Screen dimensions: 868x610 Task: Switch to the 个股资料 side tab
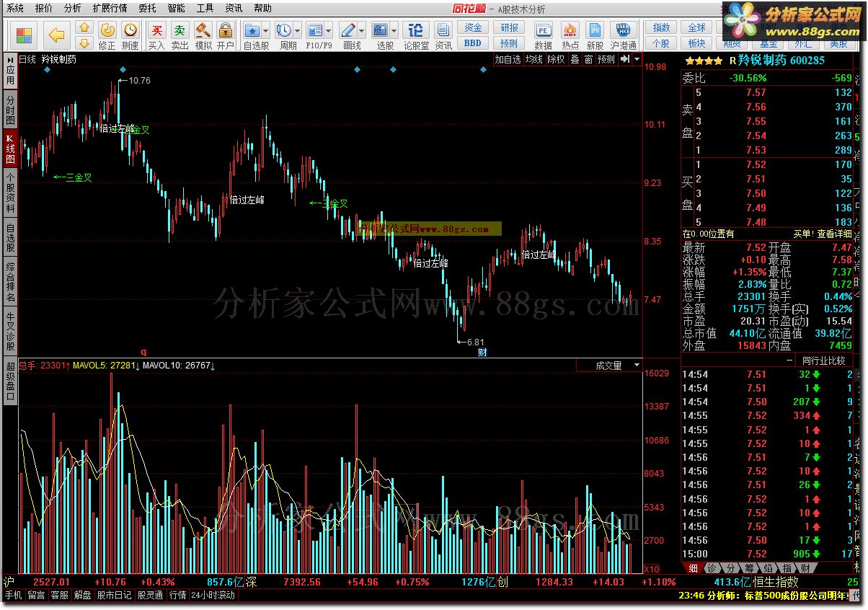(10, 193)
